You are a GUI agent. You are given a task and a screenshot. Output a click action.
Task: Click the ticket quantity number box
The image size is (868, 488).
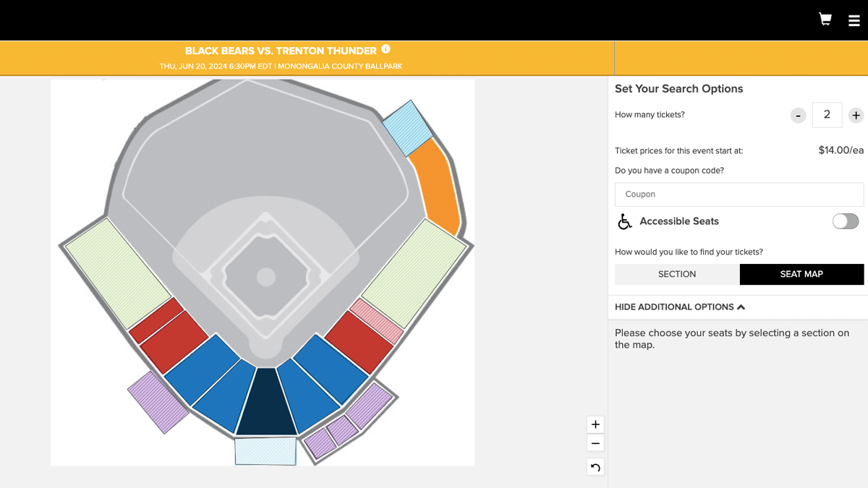pyautogui.click(x=827, y=115)
